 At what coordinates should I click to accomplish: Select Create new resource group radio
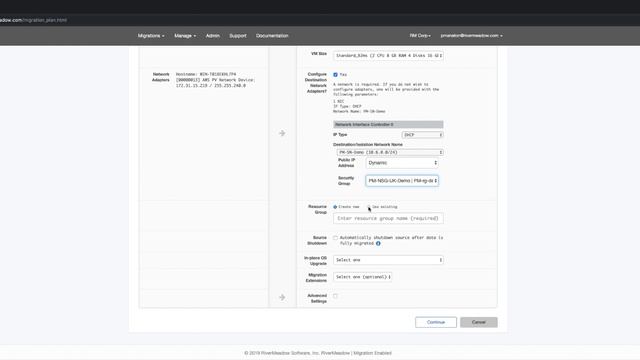point(335,207)
